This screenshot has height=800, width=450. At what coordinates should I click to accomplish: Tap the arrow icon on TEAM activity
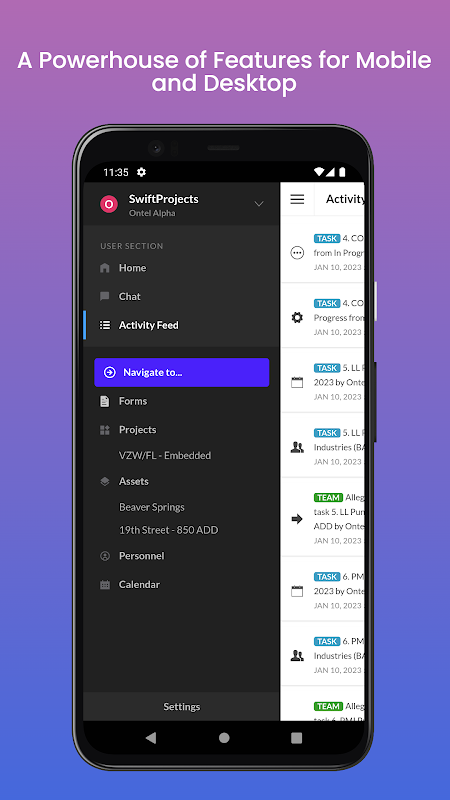click(x=297, y=519)
